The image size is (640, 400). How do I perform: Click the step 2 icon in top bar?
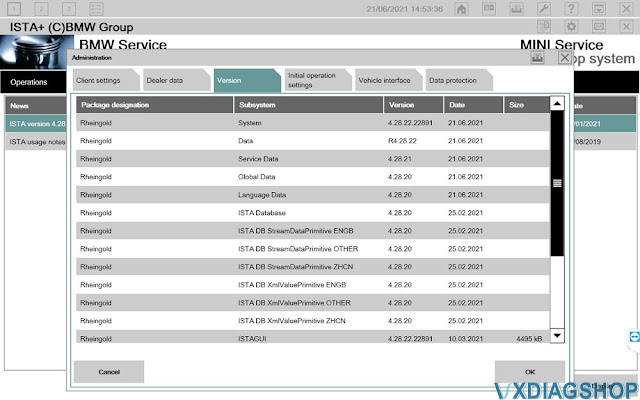[x=41, y=8]
